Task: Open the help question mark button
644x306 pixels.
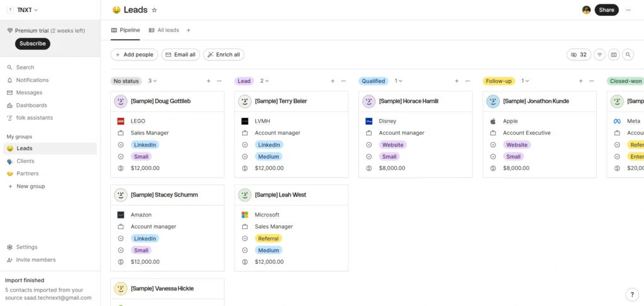Action: 632,294
